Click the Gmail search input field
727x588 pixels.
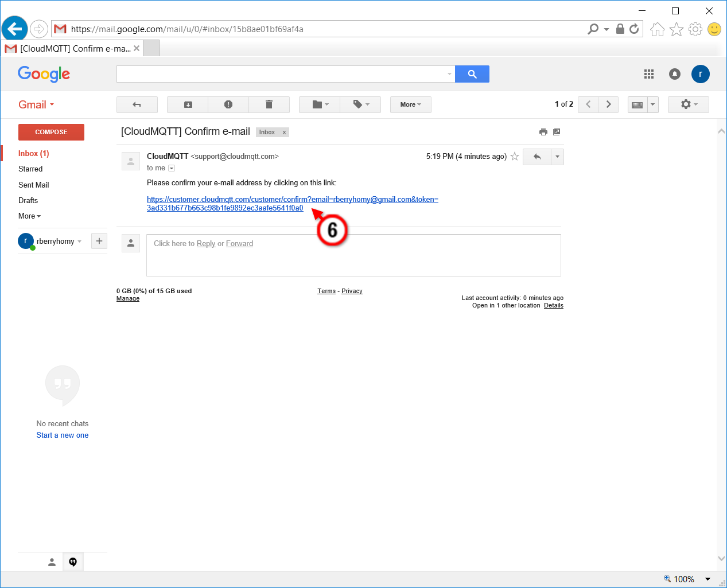tap(281, 74)
